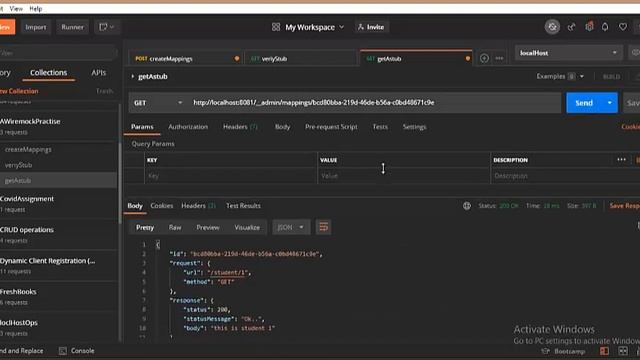Select the GET getAstub request tab
Screen dimensions: 640x360
(x=416, y=58)
